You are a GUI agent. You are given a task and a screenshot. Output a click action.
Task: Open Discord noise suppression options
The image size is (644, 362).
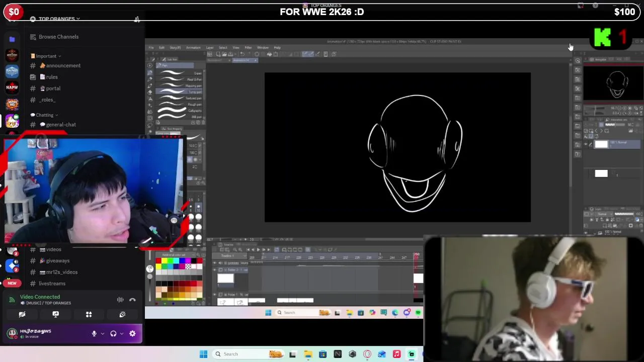point(120,300)
